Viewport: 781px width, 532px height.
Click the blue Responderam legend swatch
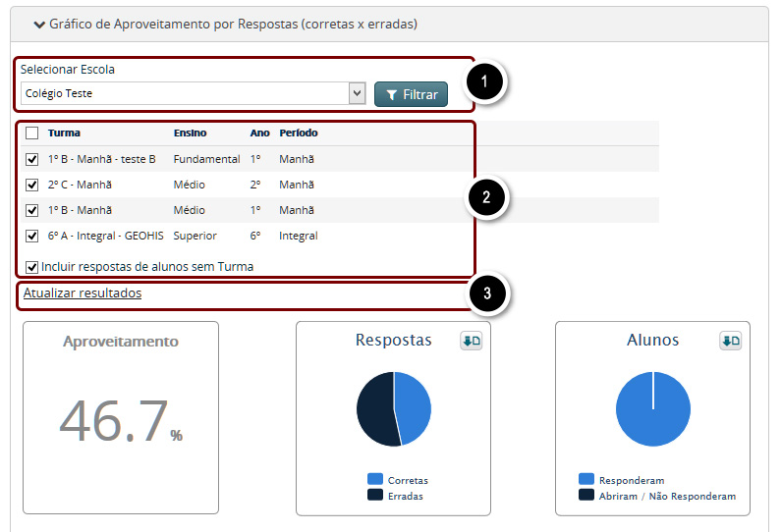[x=586, y=479]
